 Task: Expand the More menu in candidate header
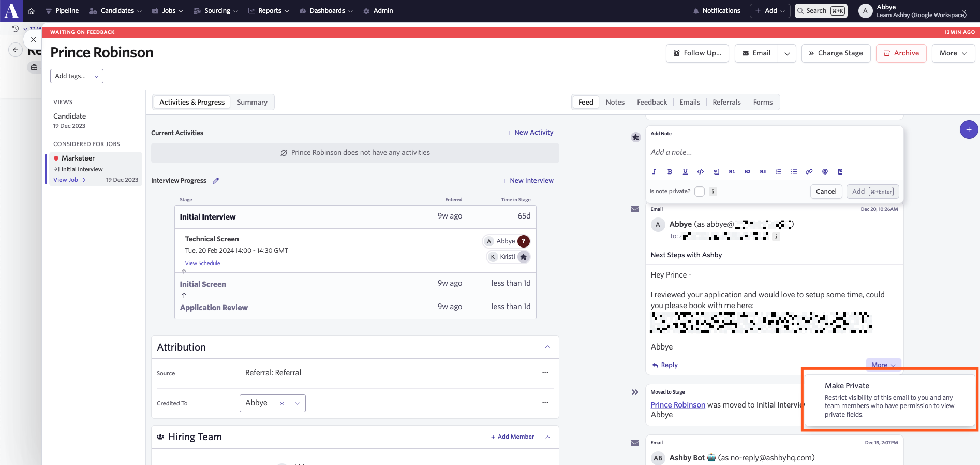(x=953, y=53)
